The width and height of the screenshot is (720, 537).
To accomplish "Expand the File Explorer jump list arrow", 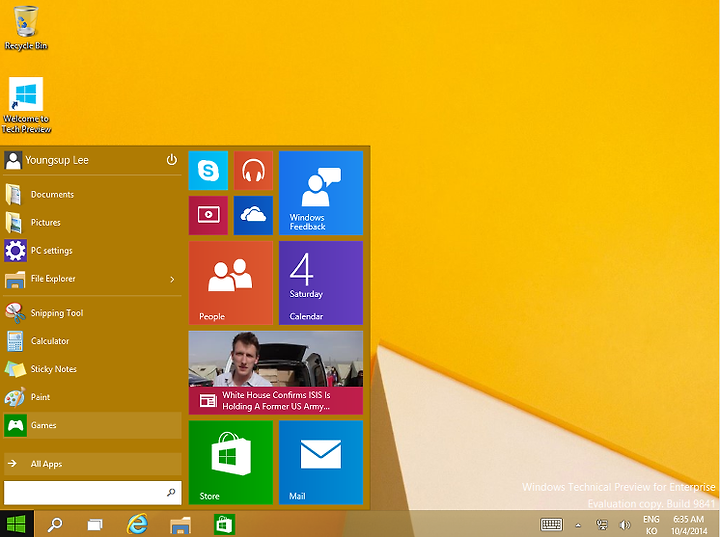I will click(172, 279).
